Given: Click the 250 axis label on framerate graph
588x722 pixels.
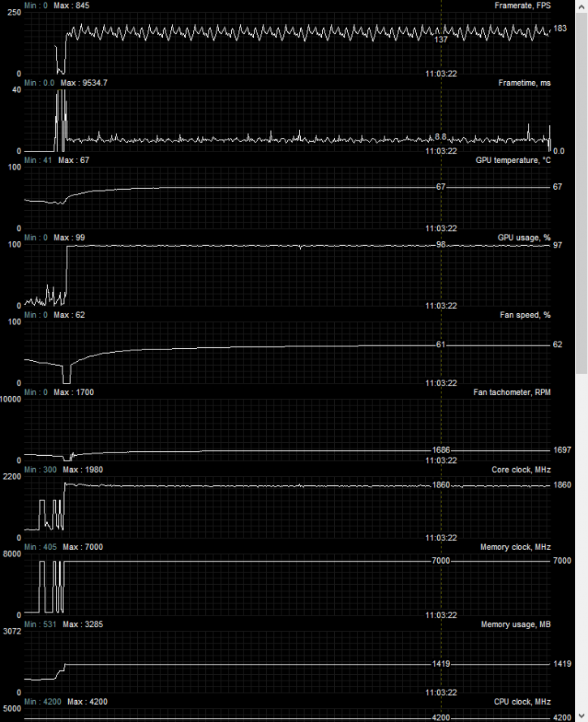Looking at the screenshot, I should click(x=15, y=12).
